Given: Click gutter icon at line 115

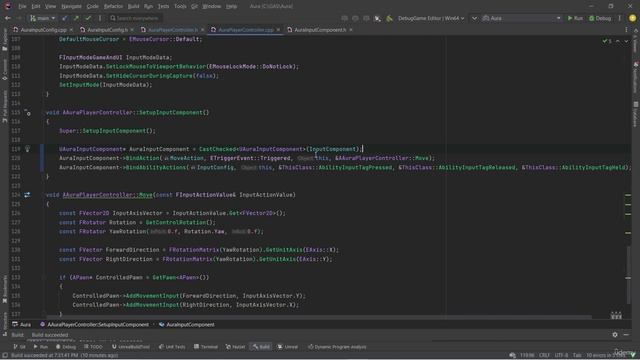Looking at the screenshot, I should pos(27,112).
